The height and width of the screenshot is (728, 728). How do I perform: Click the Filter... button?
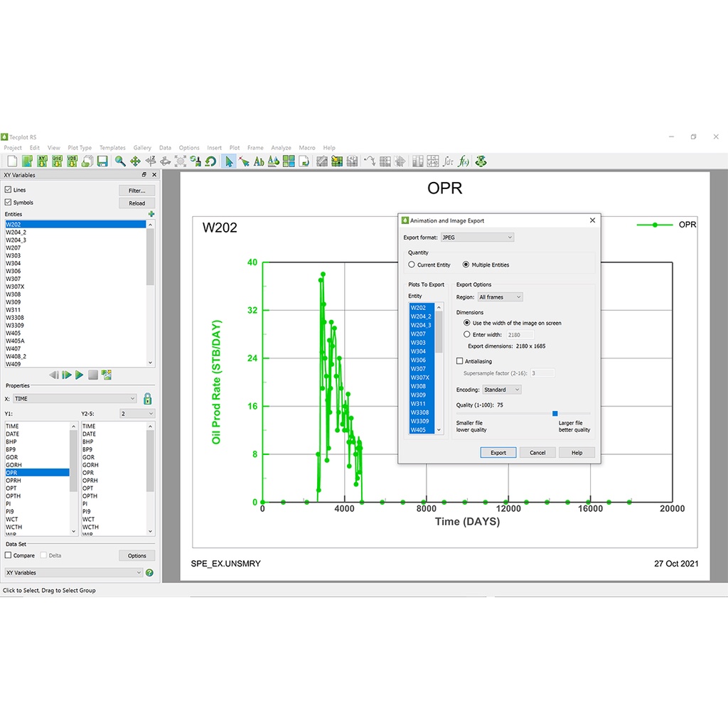(x=136, y=191)
